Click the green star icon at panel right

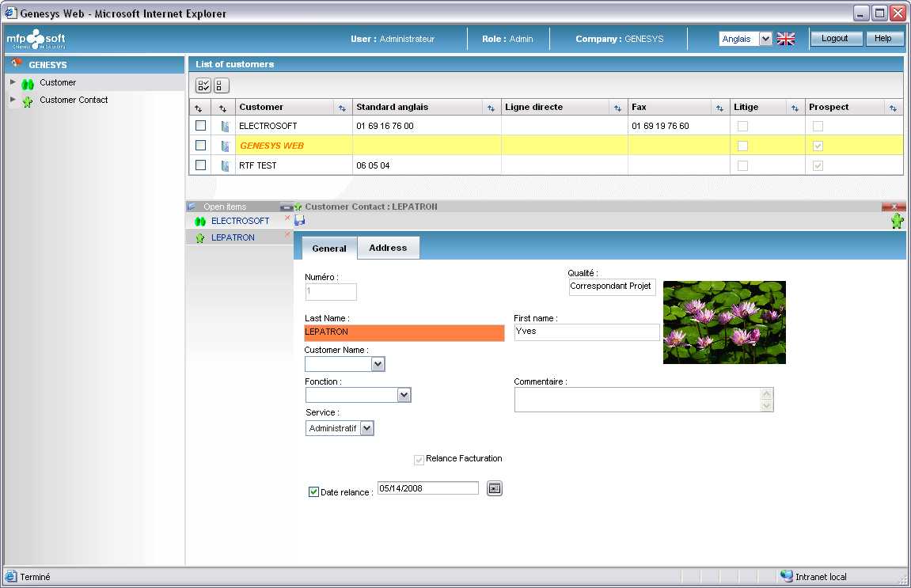(897, 222)
